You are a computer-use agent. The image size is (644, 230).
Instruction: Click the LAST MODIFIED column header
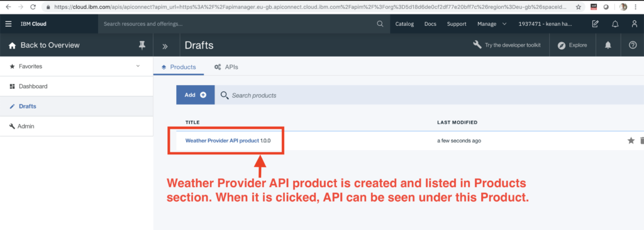[x=457, y=122]
